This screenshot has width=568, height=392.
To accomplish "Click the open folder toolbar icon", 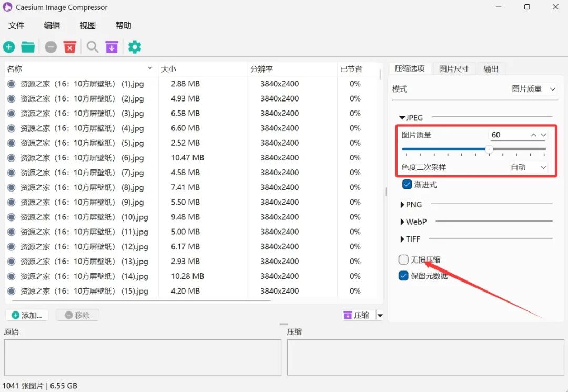I will [x=28, y=47].
